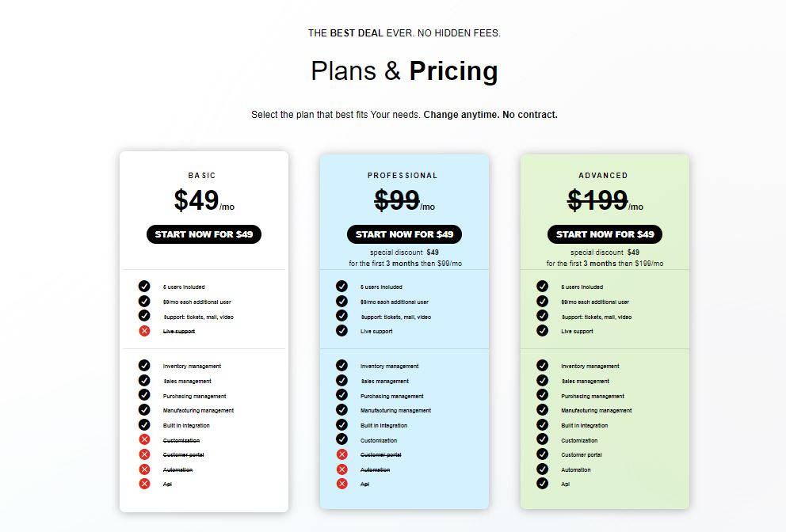
Task: Click the red X icon beside Customer portal in Professional
Action: [341, 454]
